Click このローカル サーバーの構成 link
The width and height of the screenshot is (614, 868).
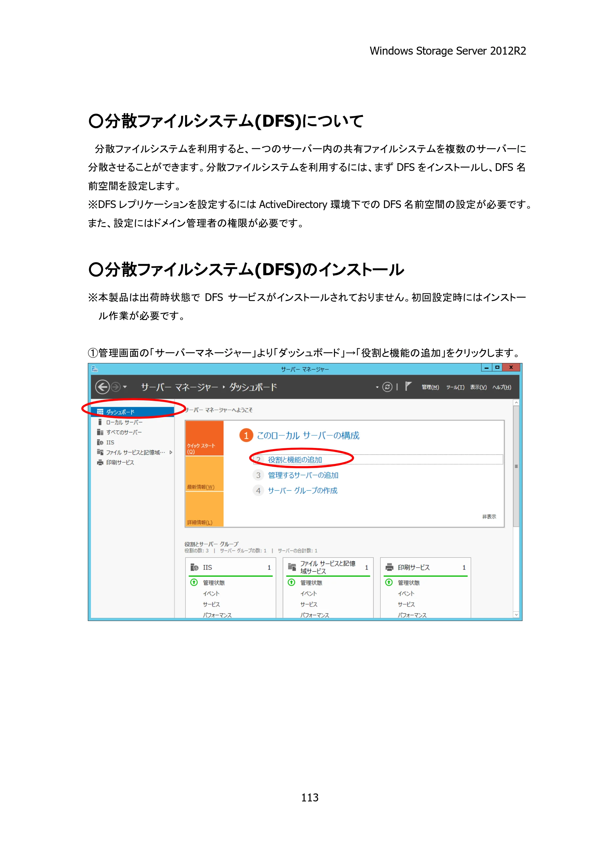click(308, 435)
